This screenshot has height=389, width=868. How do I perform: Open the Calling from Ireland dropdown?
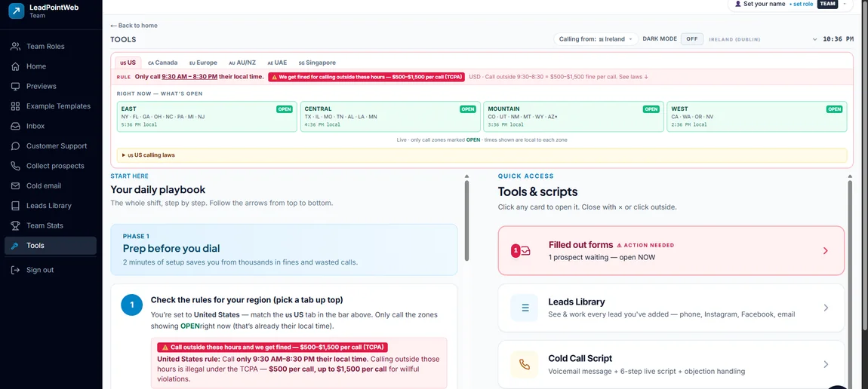pos(596,39)
